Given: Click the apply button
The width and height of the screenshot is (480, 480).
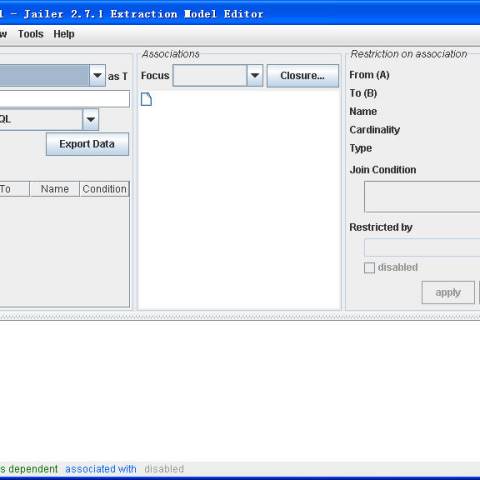Looking at the screenshot, I should (x=448, y=292).
